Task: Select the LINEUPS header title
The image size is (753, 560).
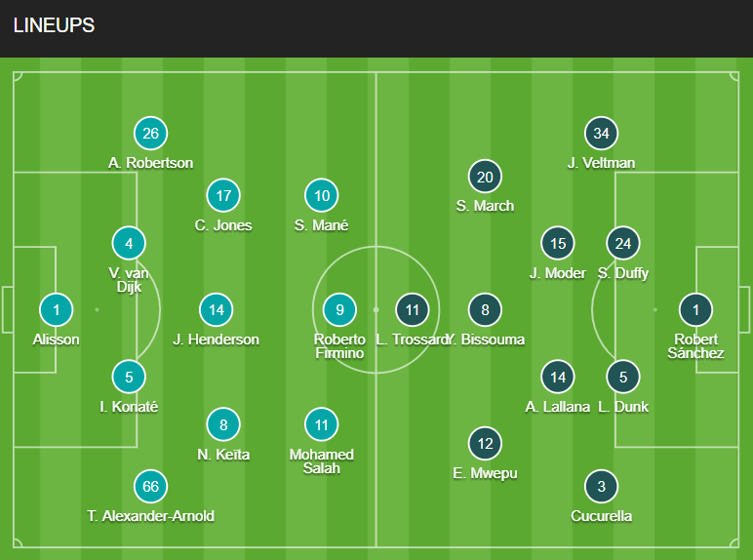Action: pyautogui.click(x=54, y=25)
